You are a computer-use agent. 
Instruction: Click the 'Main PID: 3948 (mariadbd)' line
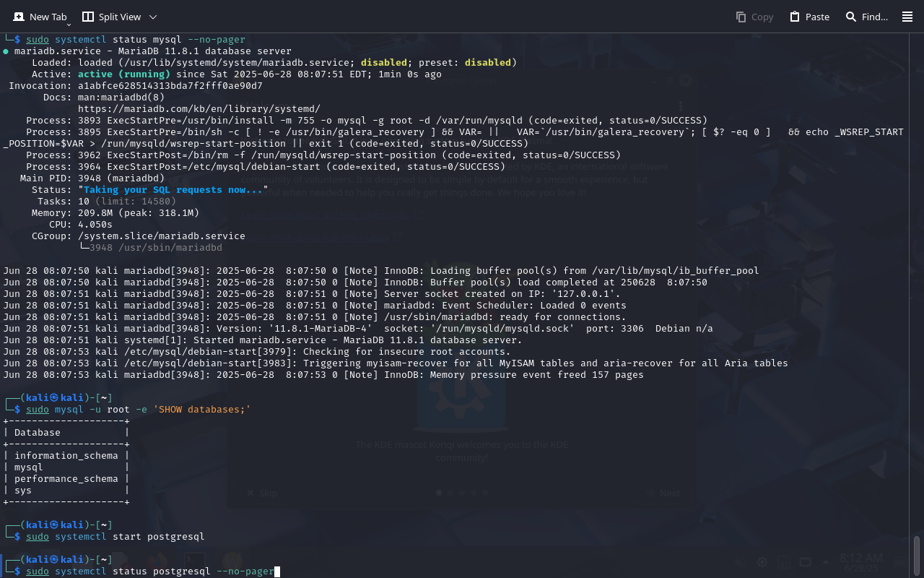92,178
